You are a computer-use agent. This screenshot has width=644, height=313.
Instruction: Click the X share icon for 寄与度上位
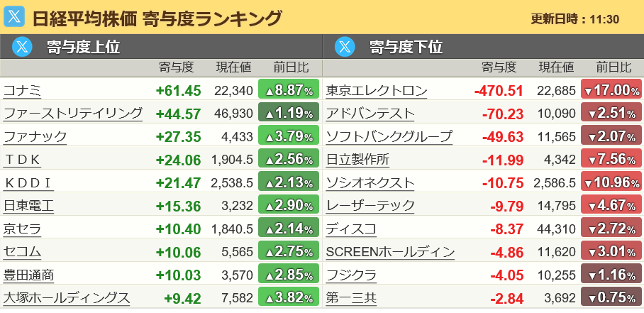coord(22,47)
